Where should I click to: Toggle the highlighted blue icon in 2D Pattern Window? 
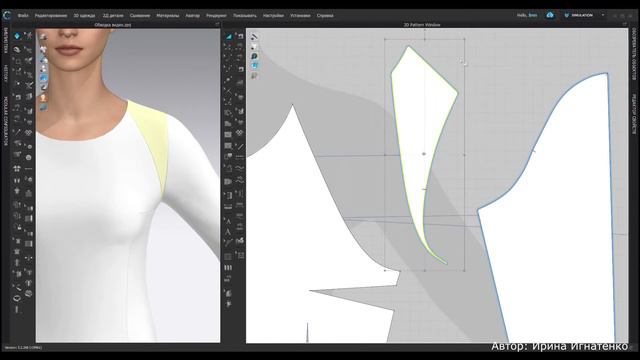(254, 66)
